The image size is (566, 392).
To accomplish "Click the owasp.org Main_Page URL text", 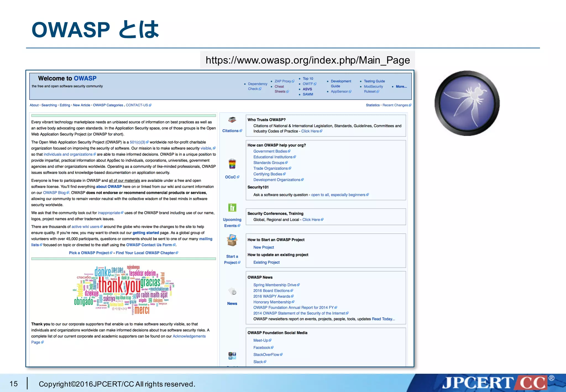I will 307,60.
